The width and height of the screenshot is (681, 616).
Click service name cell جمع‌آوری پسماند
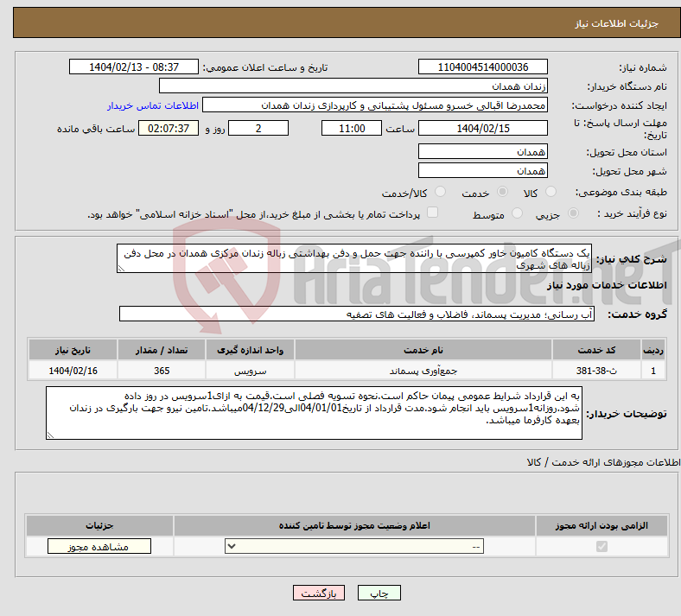(x=423, y=371)
